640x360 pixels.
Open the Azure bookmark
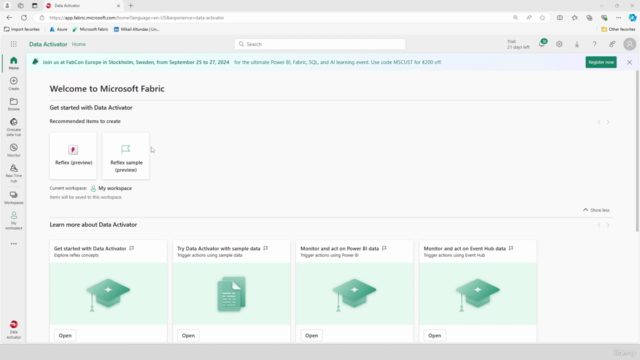[x=58, y=29]
